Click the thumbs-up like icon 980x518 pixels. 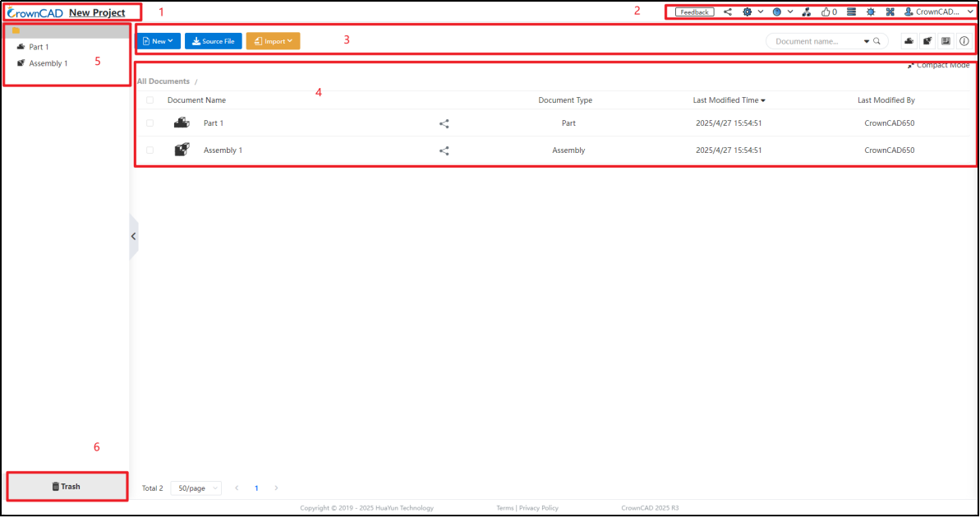pyautogui.click(x=826, y=12)
